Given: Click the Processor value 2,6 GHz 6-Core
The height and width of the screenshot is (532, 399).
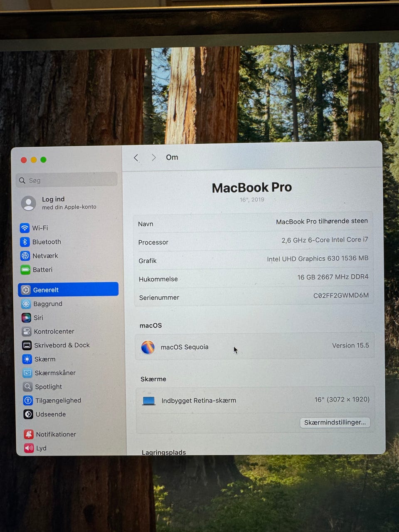Looking at the screenshot, I should point(325,240).
